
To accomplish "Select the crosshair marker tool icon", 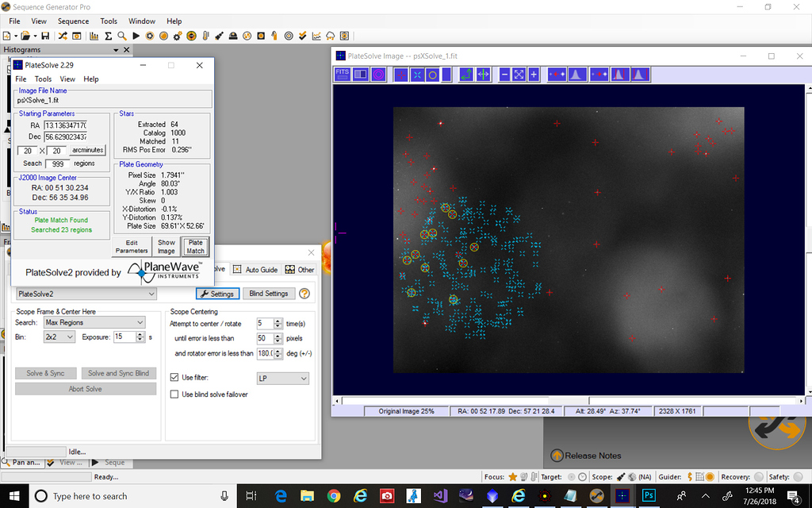I will coord(402,74).
